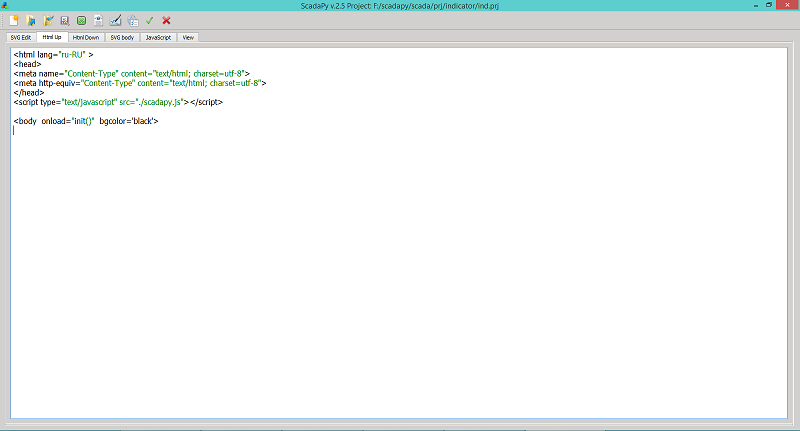Save project with the purple floppy-pencil icon
800x431 pixels.
tap(65, 20)
